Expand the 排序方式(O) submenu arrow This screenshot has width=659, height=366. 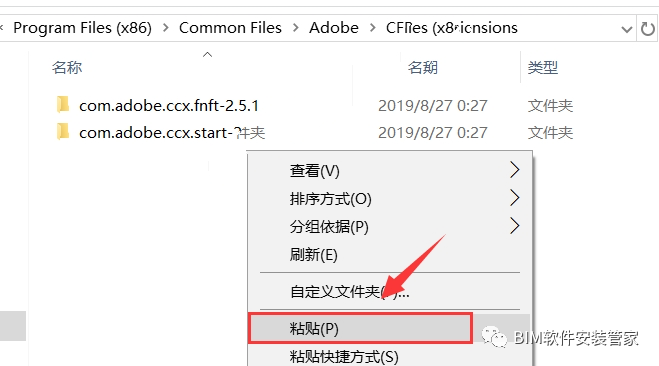[x=515, y=198]
